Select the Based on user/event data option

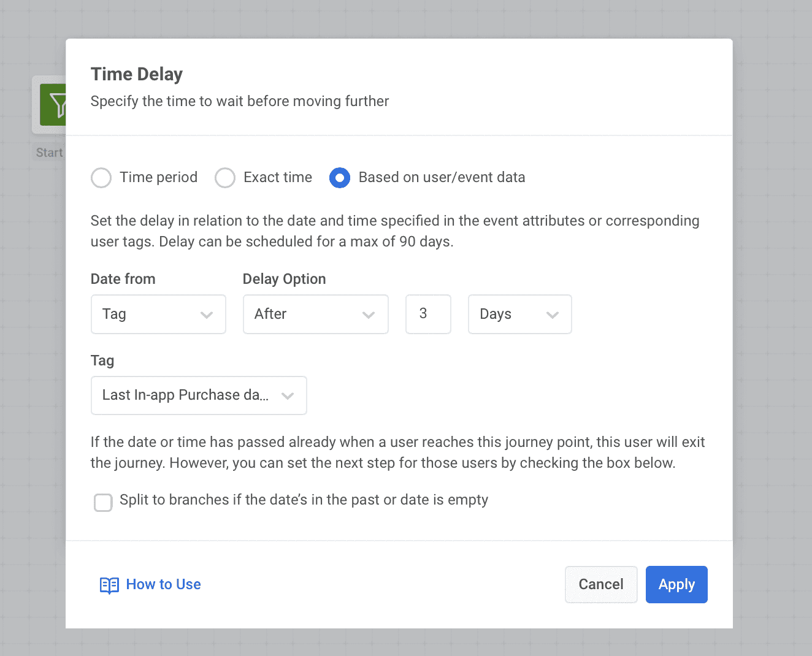340,178
